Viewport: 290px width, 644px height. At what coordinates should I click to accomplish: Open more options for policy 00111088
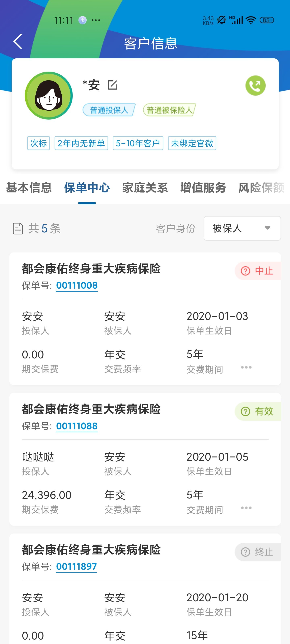click(x=246, y=508)
